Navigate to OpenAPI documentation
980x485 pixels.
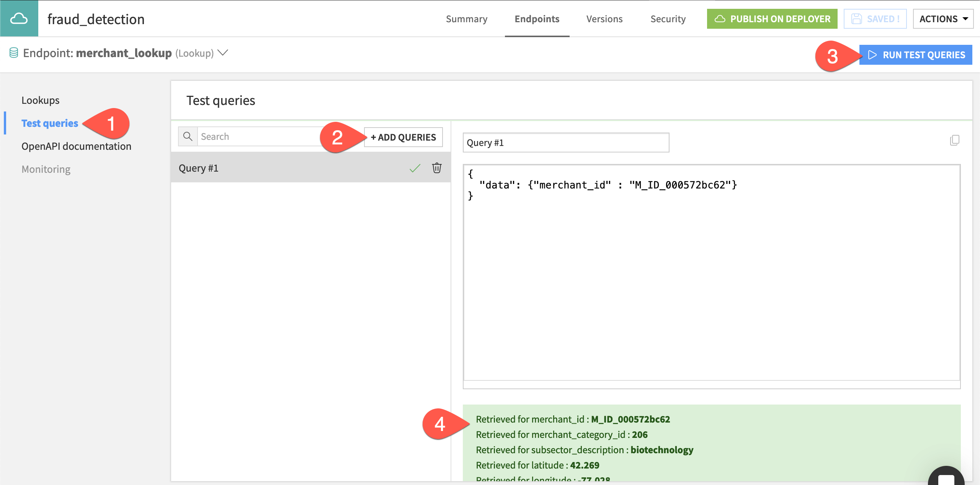click(x=76, y=146)
